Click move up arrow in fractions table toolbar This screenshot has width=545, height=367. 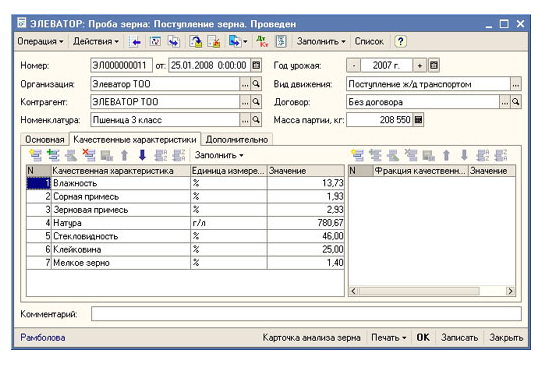[447, 155]
